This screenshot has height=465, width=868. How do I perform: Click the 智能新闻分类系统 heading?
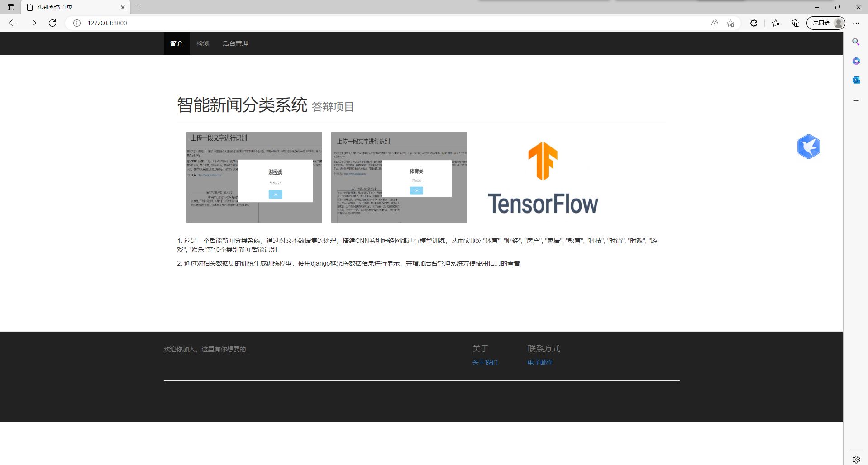242,105
